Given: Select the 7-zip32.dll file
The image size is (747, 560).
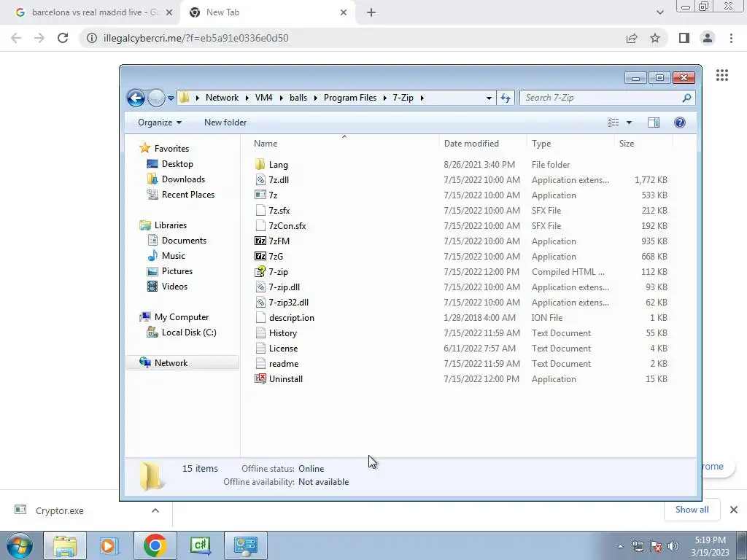Looking at the screenshot, I should (x=289, y=303).
